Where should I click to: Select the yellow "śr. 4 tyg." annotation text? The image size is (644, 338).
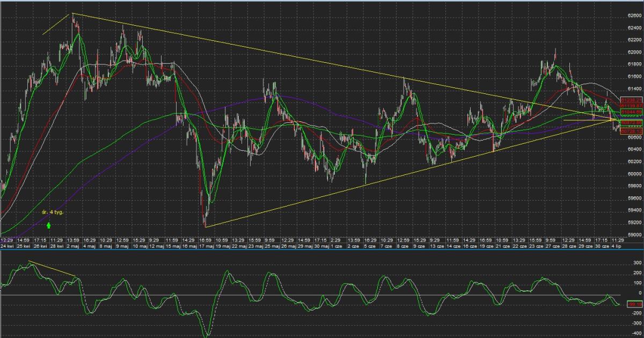[53, 212]
